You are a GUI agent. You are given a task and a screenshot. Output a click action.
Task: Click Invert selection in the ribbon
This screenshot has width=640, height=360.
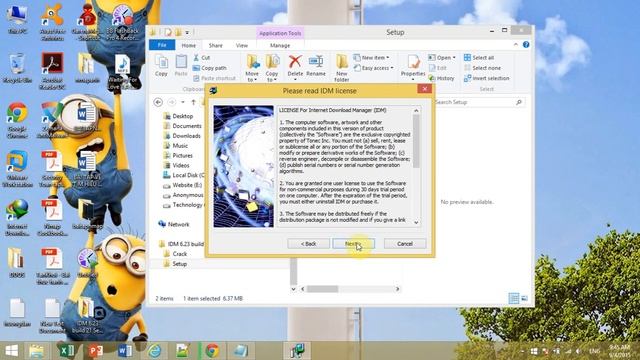pyautogui.click(x=487, y=78)
